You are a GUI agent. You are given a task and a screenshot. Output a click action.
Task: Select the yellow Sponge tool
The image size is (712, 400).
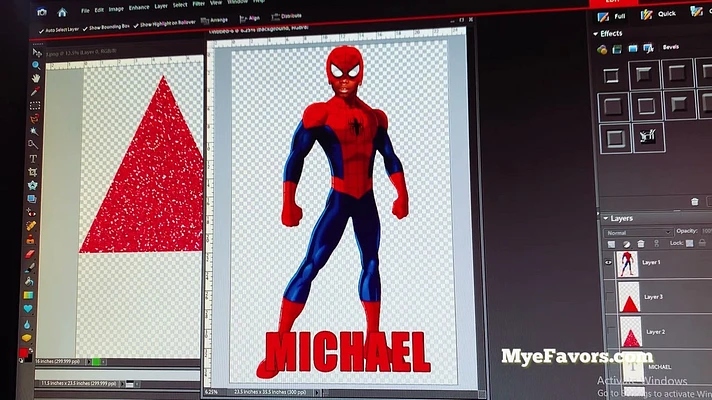pyautogui.click(x=27, y=338)
